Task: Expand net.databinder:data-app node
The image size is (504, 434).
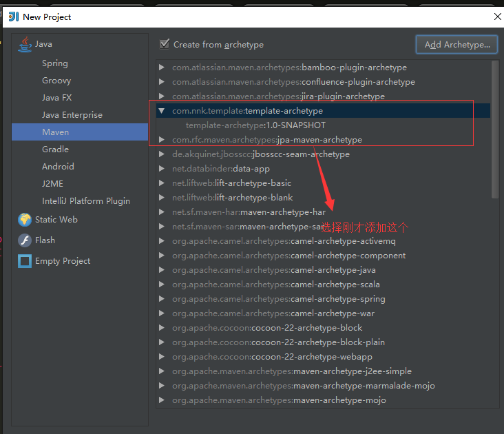Action: [162, 169]
